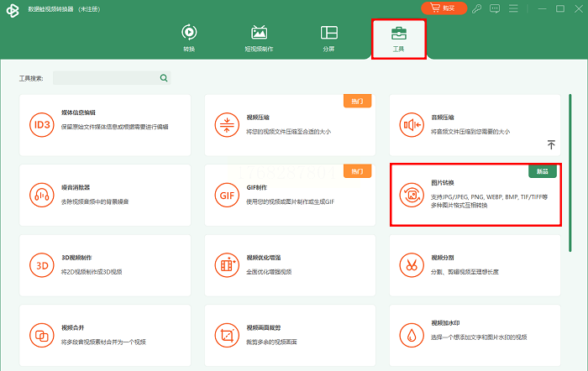Open the image converter tool (图片转换)
This screenshot has width=588, height=371.
[x=475, y=195]
